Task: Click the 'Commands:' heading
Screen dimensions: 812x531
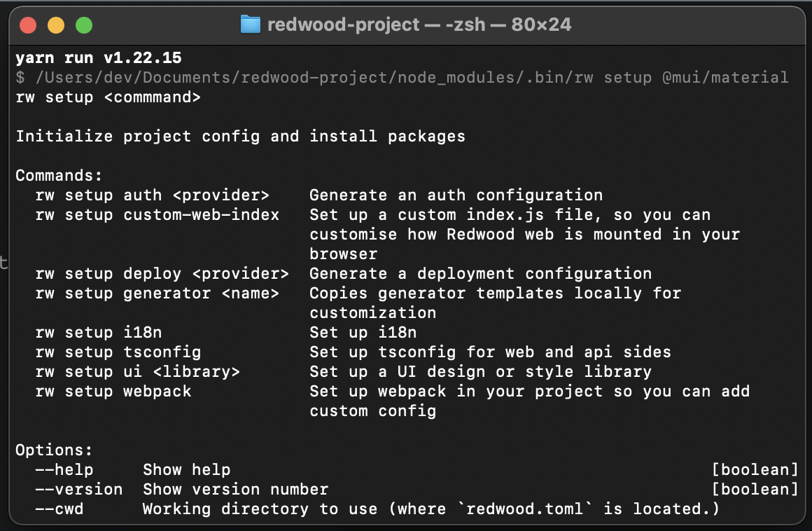Action: click(59, 176)
